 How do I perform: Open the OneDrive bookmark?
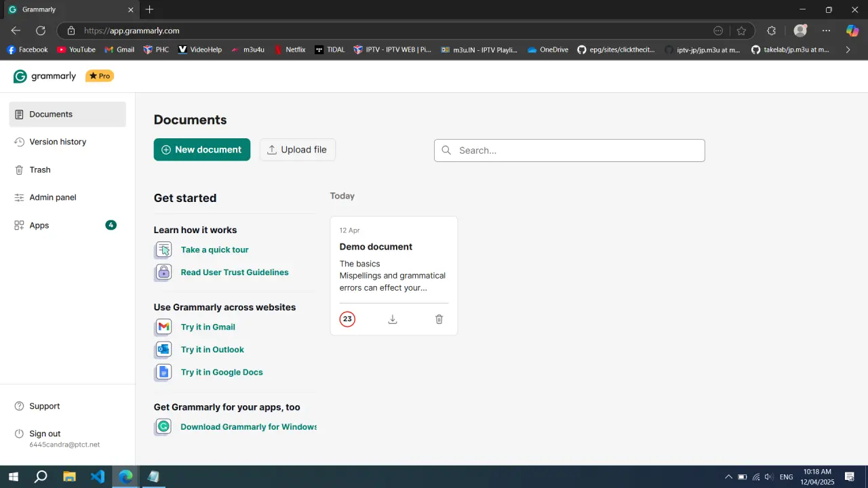[548, 49]
